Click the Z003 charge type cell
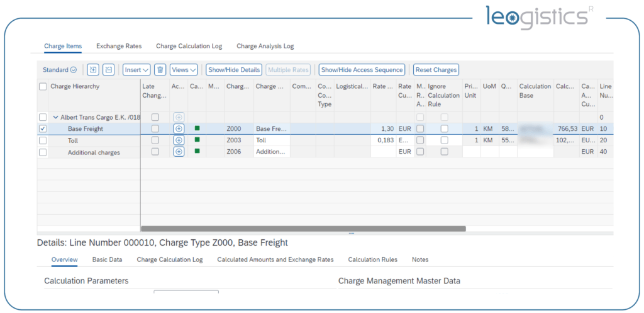The height and width of the screenshot is (313, 644). pos(238,140)
